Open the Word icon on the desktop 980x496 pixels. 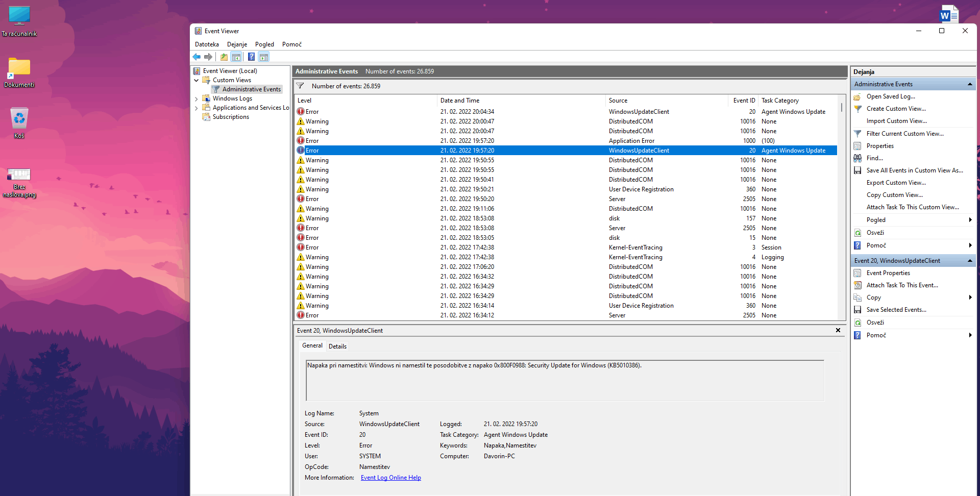coord(949,14)
